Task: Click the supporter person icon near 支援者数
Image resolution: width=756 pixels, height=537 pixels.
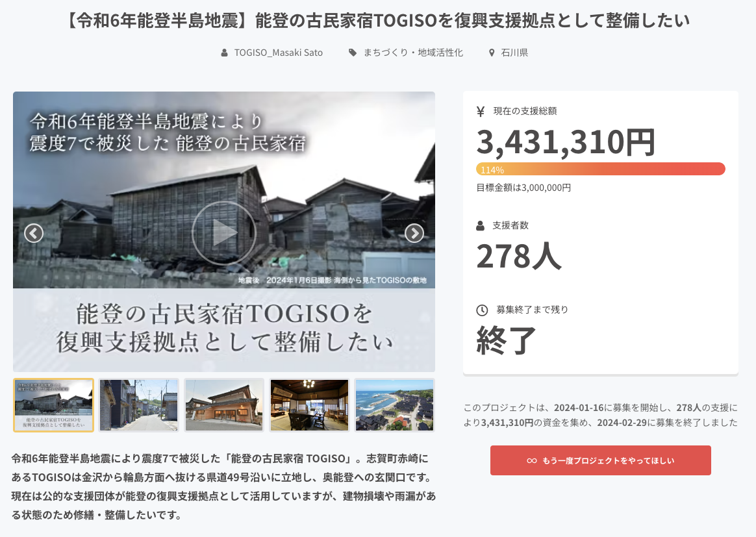Action: [481, 225]
